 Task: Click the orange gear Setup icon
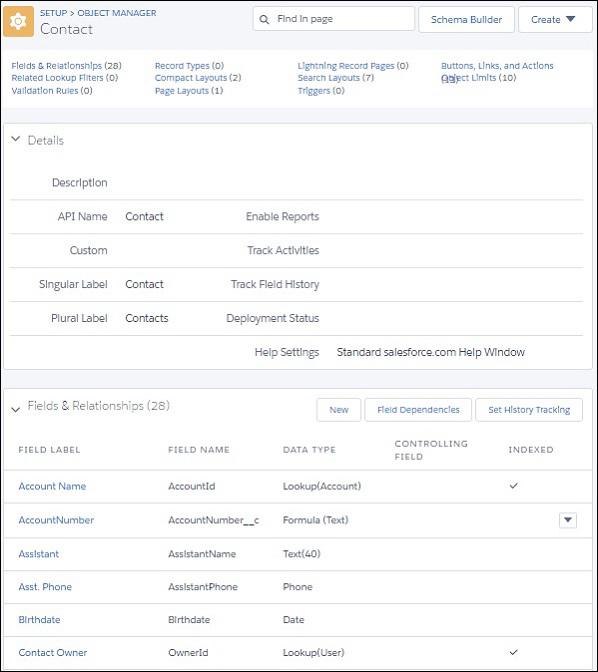(18, 21)
